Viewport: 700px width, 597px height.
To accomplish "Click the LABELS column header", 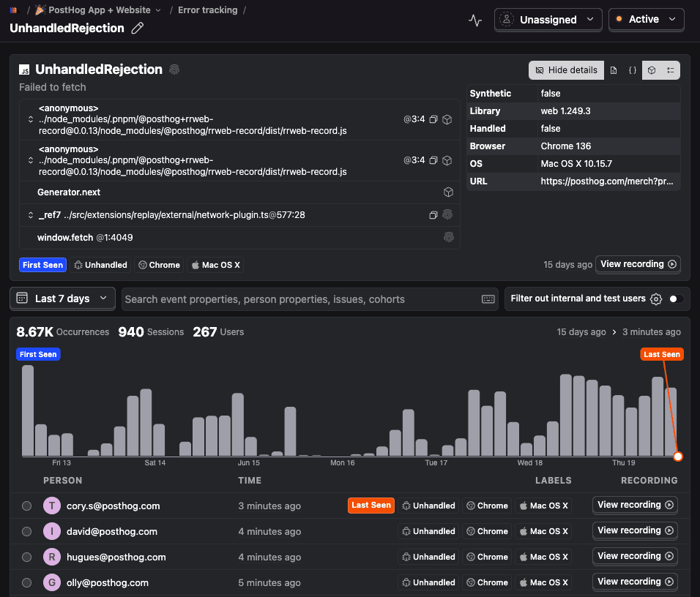I will click(x=553, y=481).
